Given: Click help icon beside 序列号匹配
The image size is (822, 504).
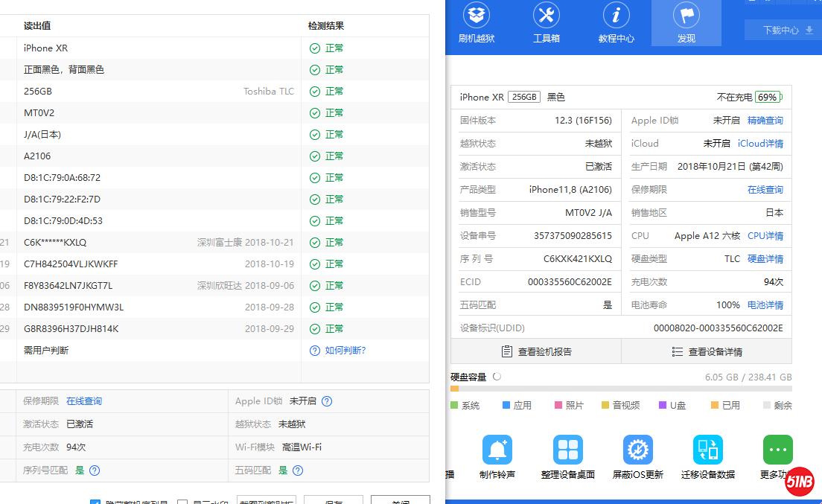Looking at the screenshot, I should coord(95,470).
